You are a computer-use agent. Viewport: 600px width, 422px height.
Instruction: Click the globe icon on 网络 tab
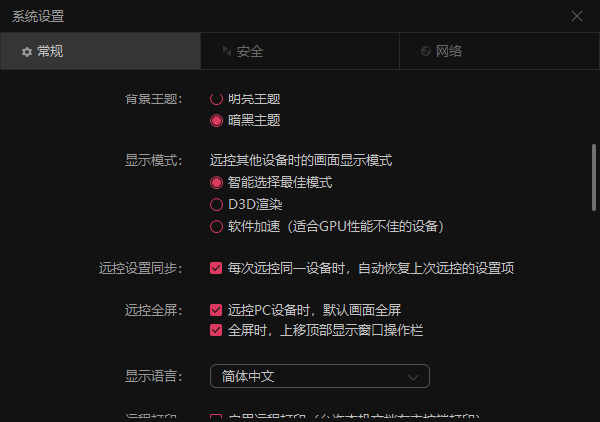click(x=426, y=51)
